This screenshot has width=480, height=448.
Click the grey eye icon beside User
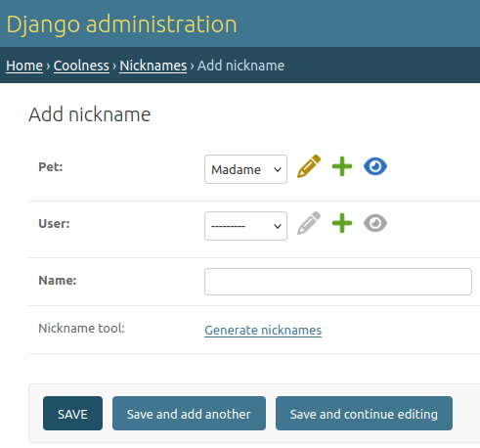375,223
